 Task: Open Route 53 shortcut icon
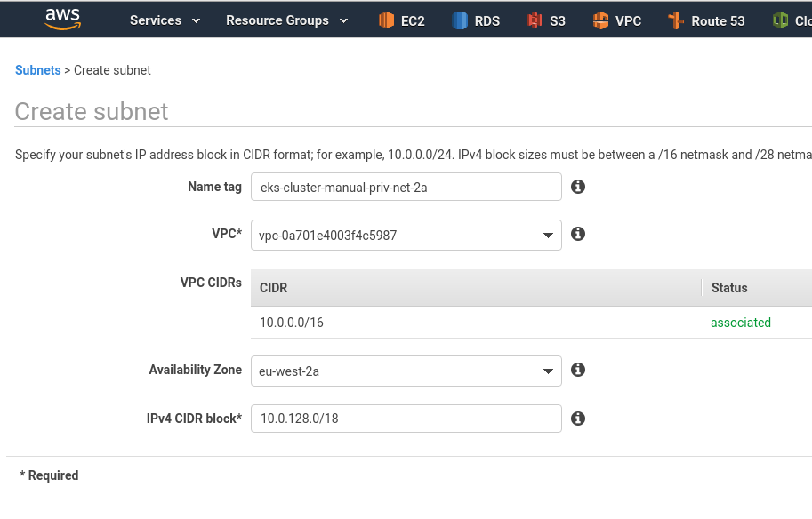coord(676,20)
